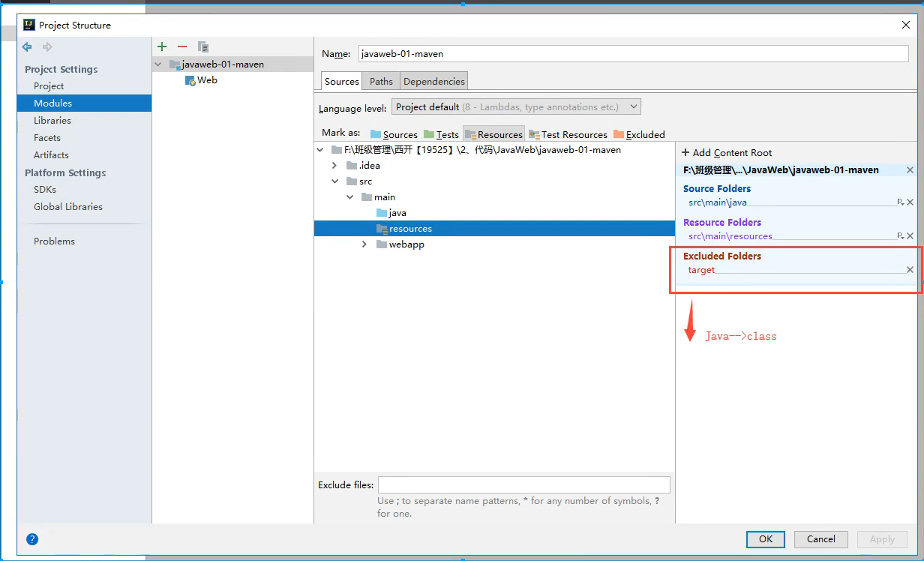Edit the module Name field
The height and width of the screenshot is (561, 924).
tap(633, 54)
